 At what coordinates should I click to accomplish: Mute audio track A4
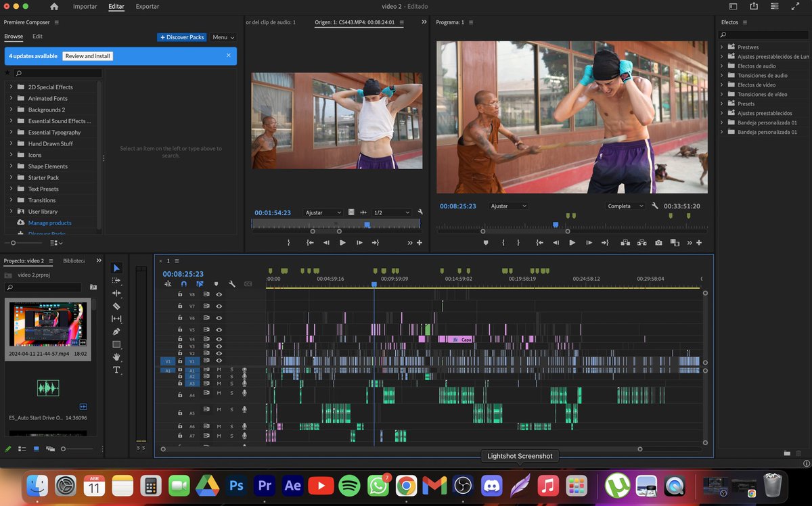[219, 393]
